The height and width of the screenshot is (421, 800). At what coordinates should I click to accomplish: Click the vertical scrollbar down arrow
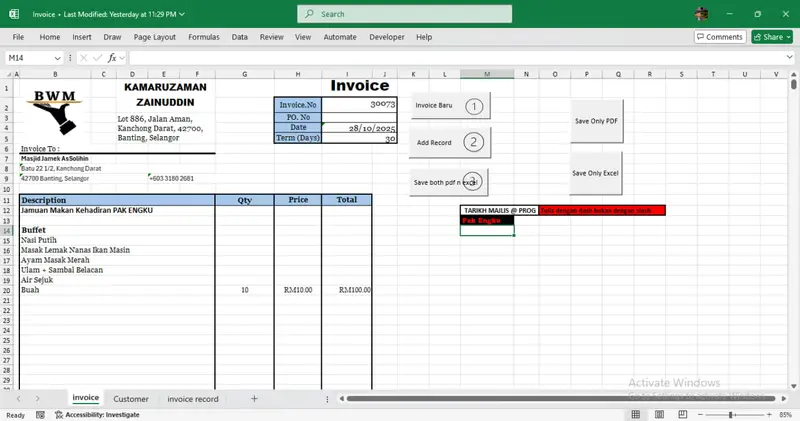point(793,386)
